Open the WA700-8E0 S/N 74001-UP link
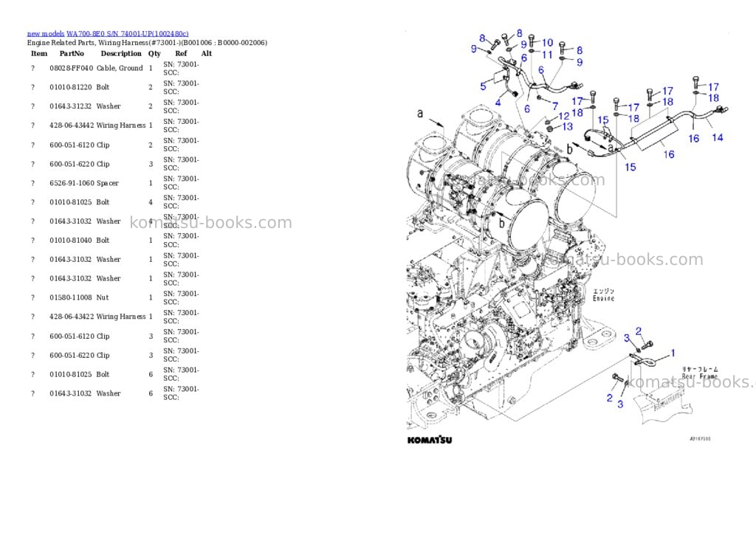 (x=127, y=34)
